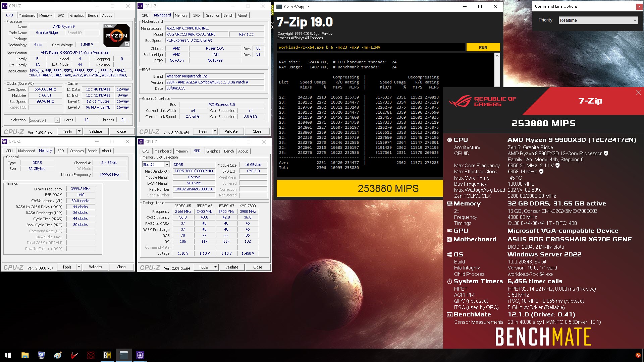Click the red system tray icon
The width and height of the screenshot is (644, 362).
point(638,355)
